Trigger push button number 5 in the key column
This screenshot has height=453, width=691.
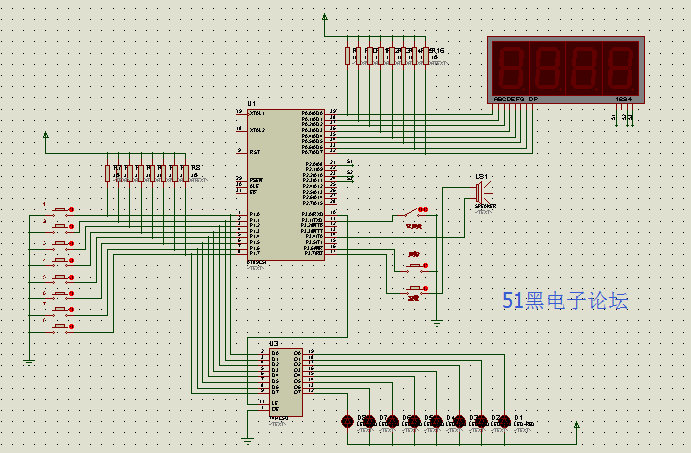[x=62, y=277]
